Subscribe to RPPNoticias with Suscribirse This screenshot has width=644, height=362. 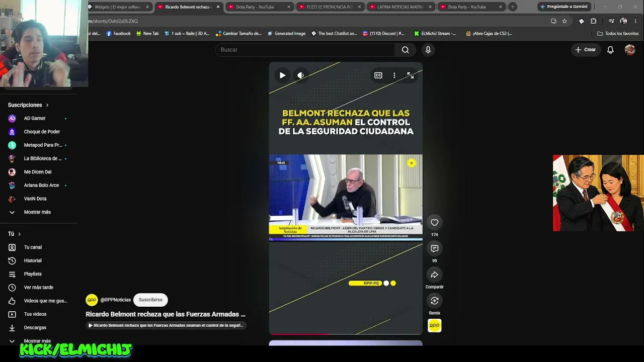click(x=150, y=300)
